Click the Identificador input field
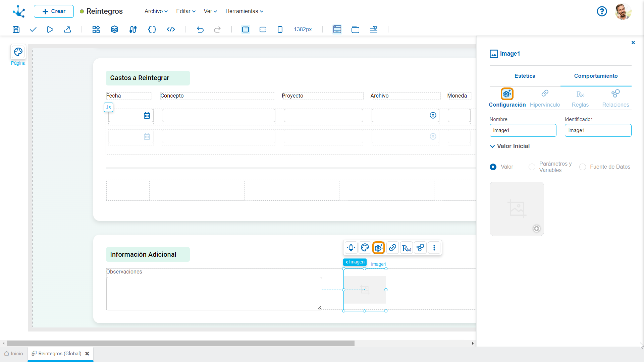Image resolution: width=644 pixels, height=362 pixels. pyautogui.click(x=598, y=130)
